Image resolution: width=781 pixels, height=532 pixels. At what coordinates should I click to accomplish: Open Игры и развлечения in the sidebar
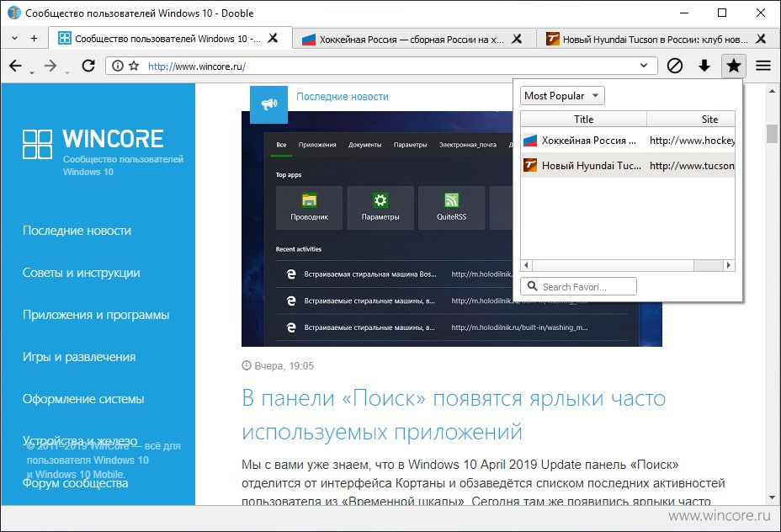pyautogui.click(x=79, y=357)
